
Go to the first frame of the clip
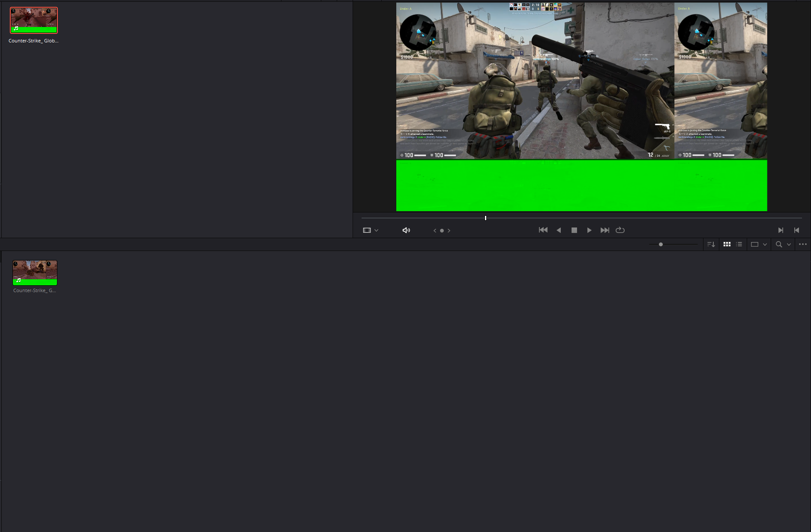(543, 230)
